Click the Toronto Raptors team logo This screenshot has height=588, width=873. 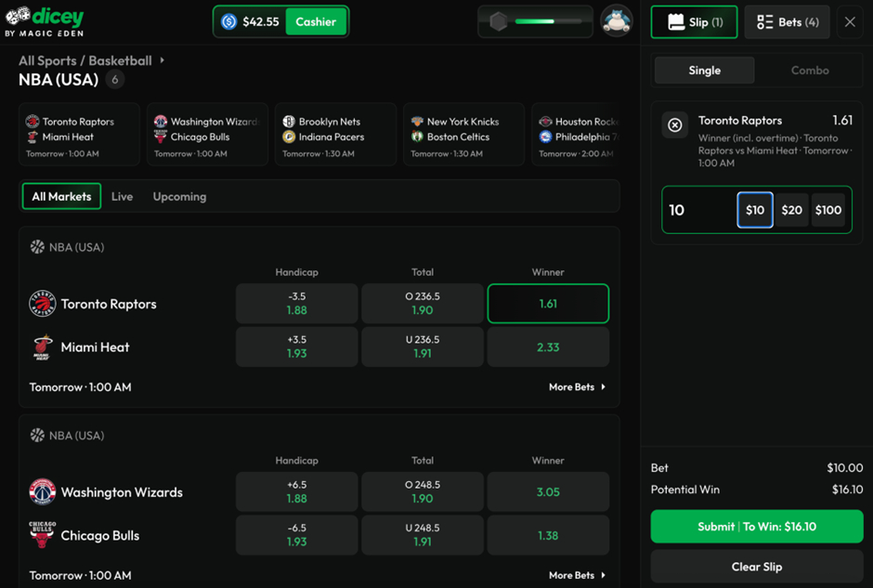point(42,304)
